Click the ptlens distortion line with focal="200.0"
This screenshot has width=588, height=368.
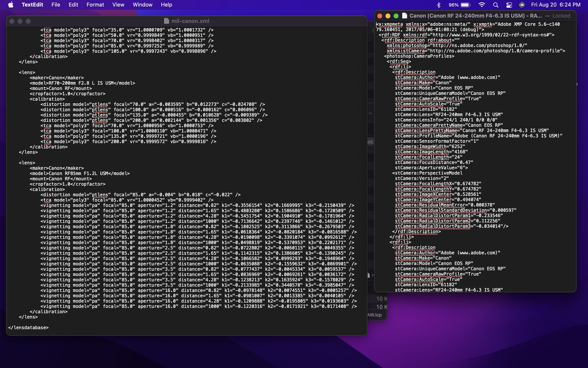tap(151, 120)
